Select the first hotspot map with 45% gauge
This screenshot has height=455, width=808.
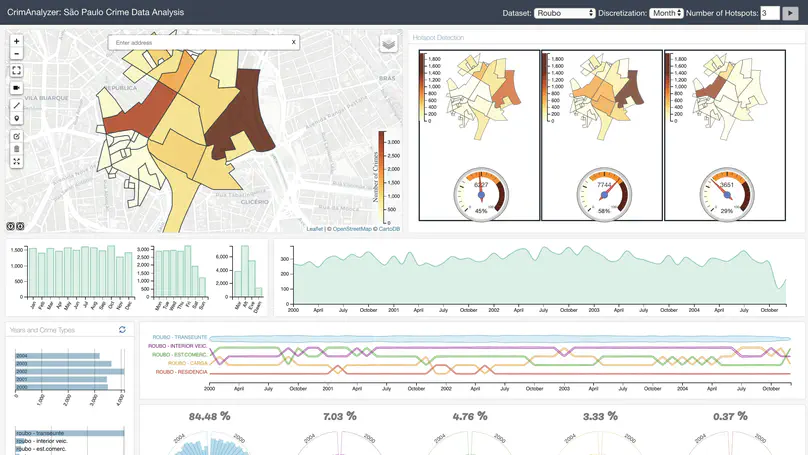point(479,135)
